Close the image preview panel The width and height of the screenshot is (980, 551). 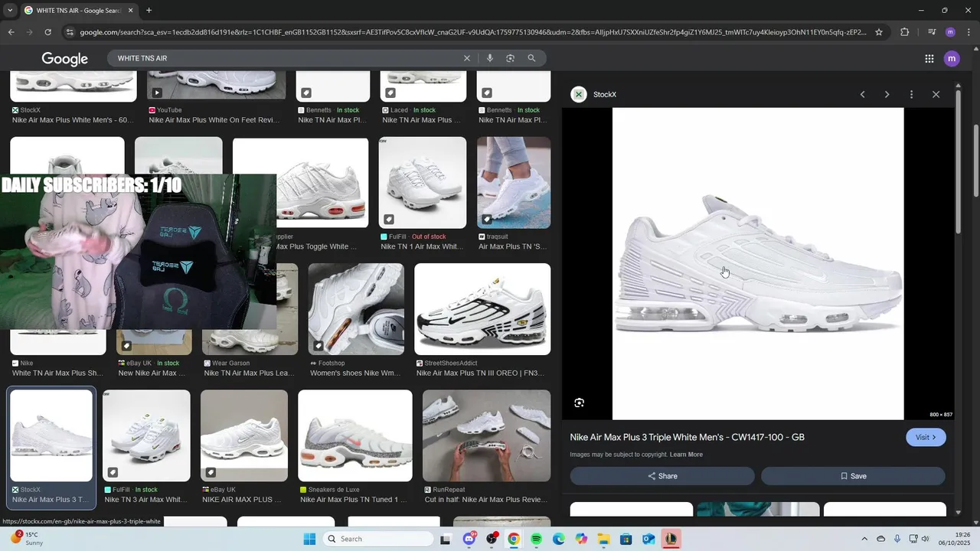point(936,94)
